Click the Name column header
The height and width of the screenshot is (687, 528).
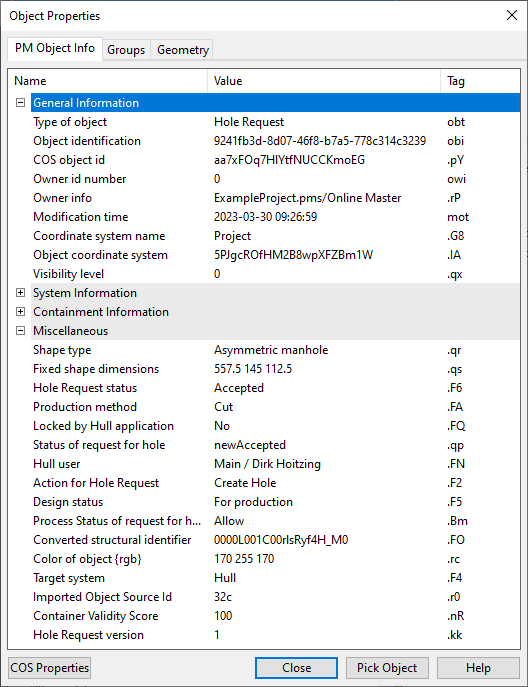pyautogui.click(x=108, y=81)
